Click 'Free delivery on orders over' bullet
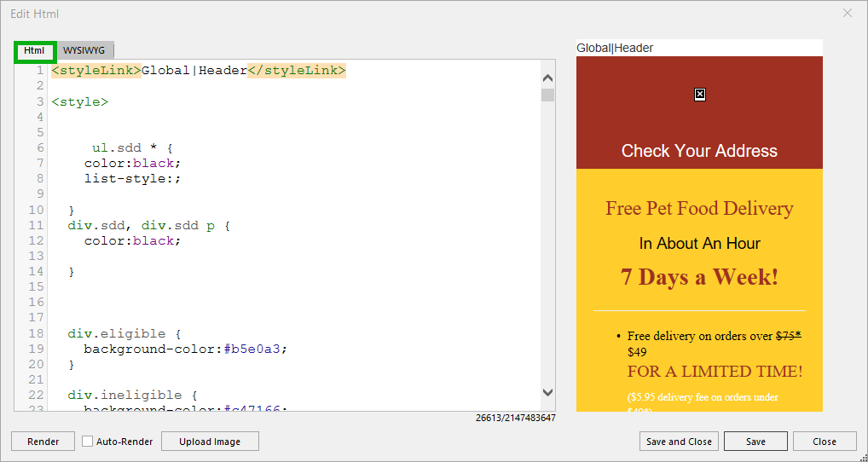The width and height of the screenshot is (868, 462). pyautogui.click(x=700, y=336)
